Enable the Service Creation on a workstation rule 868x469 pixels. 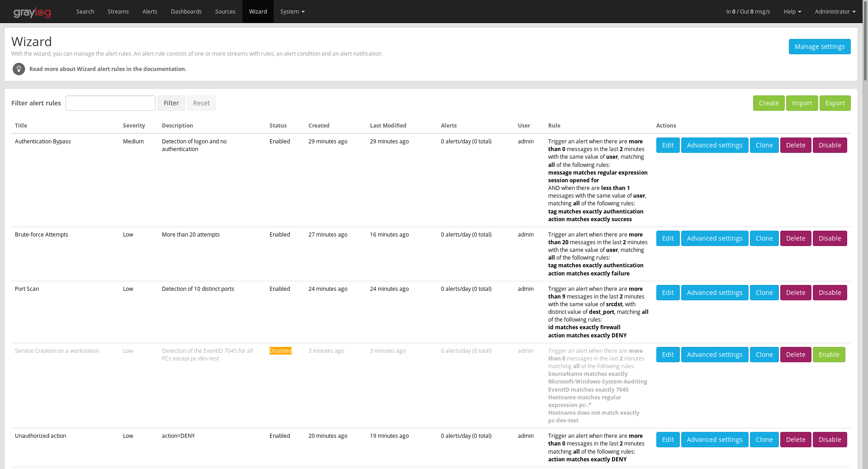click(x=828, y=355)
